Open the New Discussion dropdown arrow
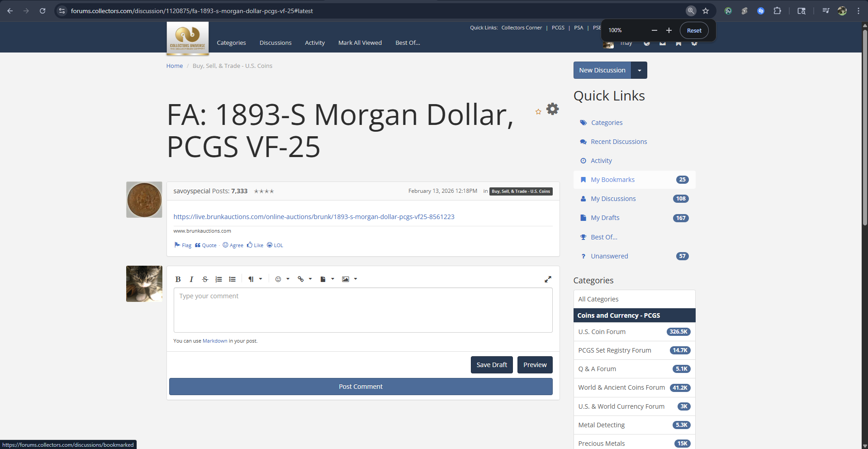 (639, 70)
